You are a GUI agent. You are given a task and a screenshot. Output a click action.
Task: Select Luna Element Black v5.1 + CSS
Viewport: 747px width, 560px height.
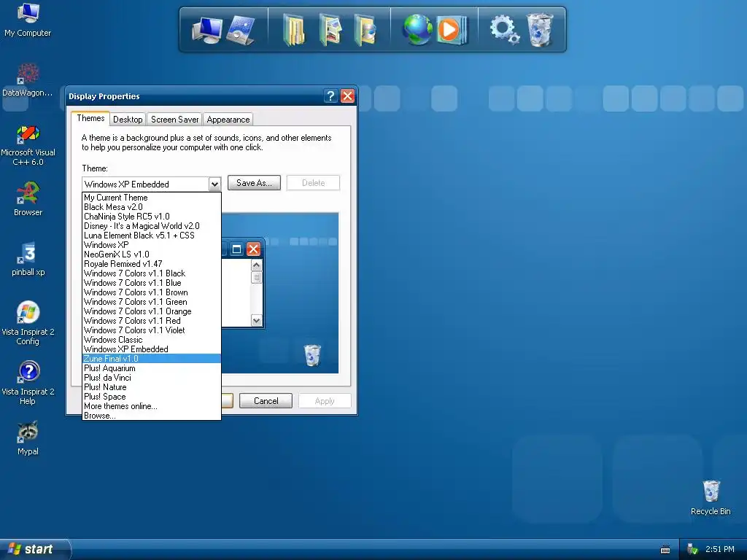[x=152, y=236]
